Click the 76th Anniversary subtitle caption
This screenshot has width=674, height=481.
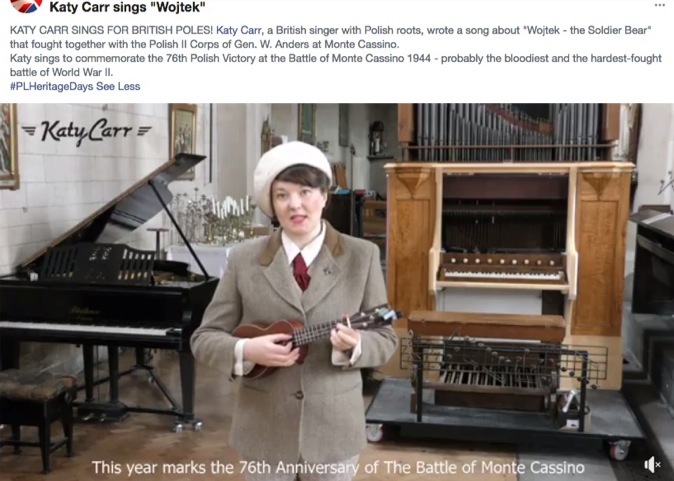pyautogui.click(x=338, y=467)
